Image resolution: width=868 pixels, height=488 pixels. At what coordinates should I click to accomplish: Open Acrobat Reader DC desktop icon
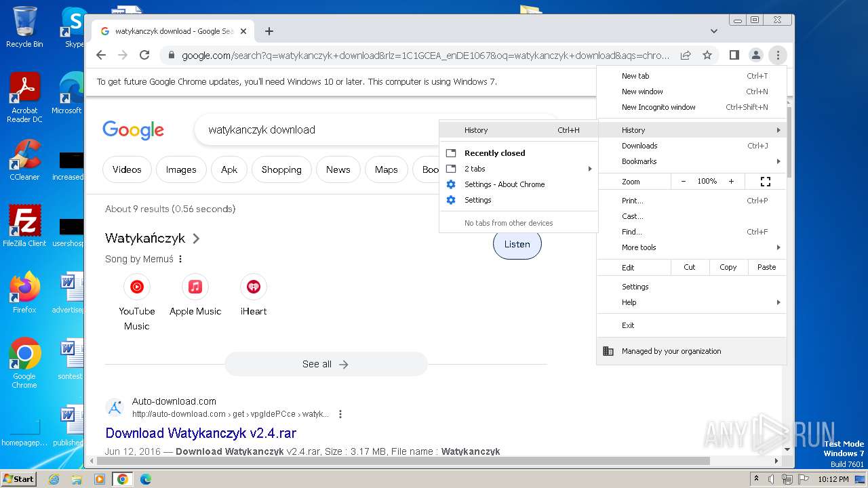pos(24,98)
